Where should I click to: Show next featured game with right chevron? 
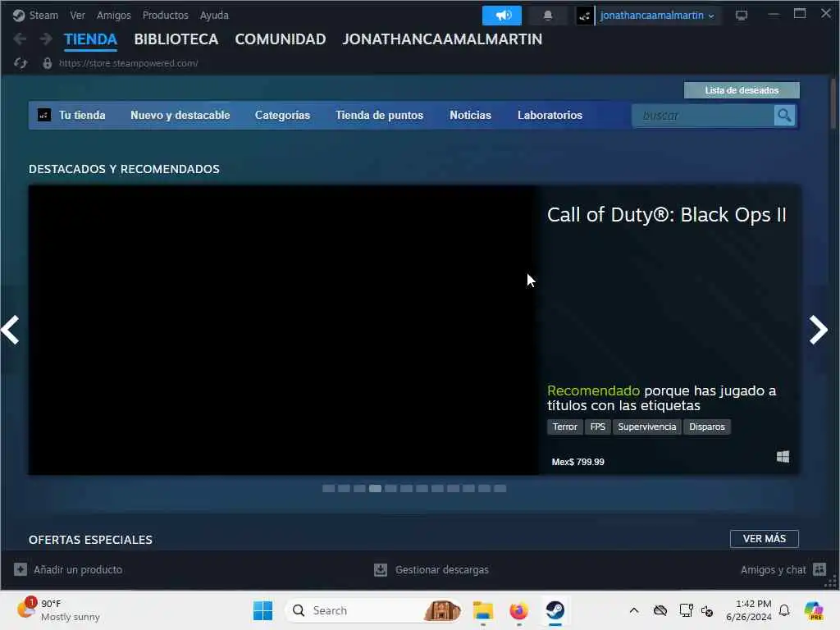tap(818, 330)
